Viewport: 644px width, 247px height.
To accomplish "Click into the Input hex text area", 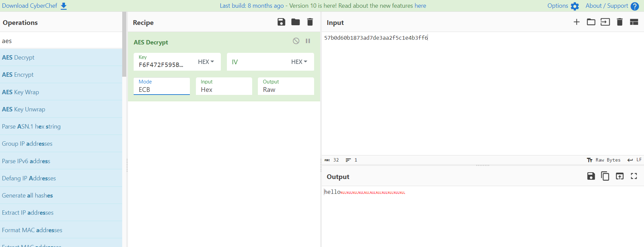I will (483, 94).
